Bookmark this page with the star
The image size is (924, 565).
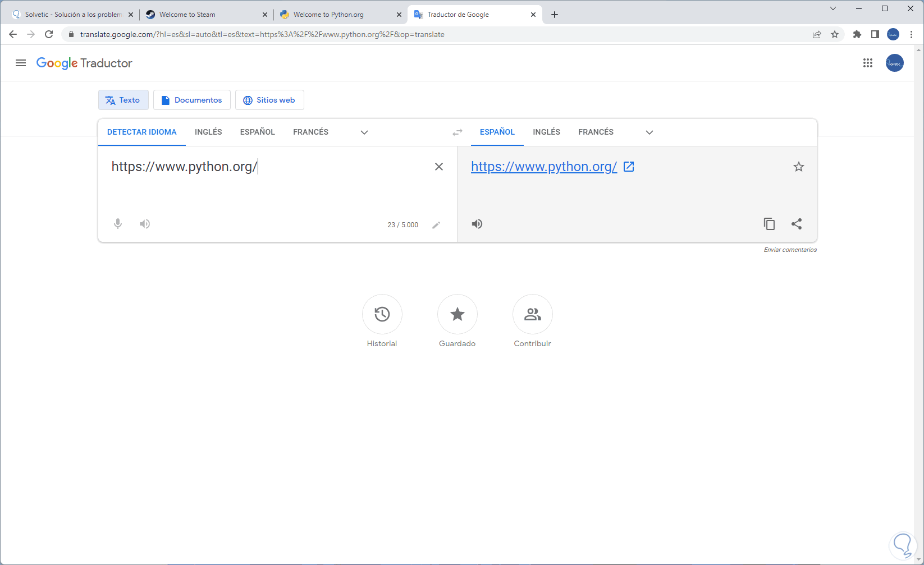coord(835,34)
